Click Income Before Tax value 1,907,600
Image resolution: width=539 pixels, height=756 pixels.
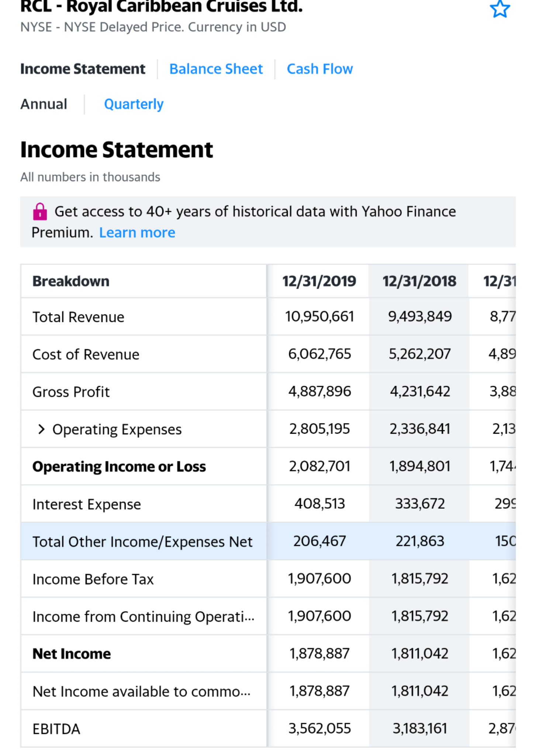(319, 578)
